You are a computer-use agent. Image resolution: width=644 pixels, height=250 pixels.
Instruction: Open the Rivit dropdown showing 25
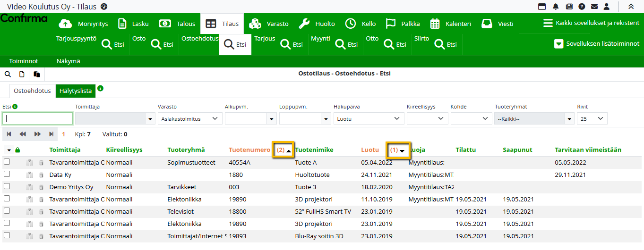pos(592,119)
